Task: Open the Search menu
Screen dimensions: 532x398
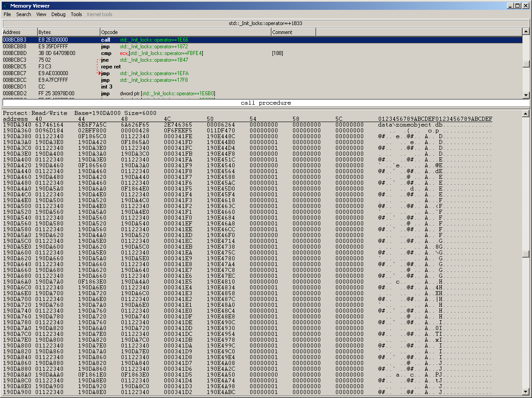Action: click(x=23, y=14)
